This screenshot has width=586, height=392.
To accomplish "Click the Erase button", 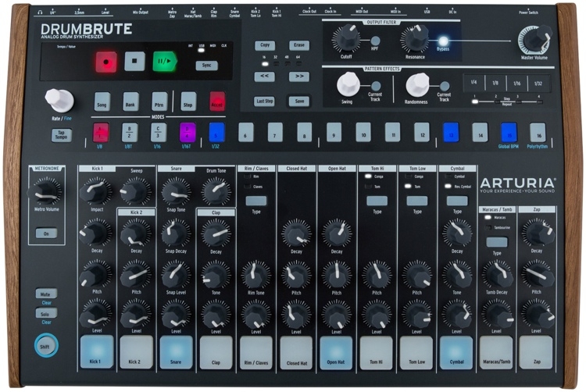I will [x=299, y=45].
